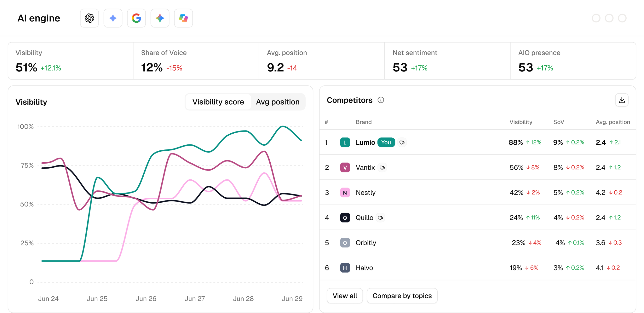This screenshot has height=313, width=644.
Task: Sort by Visibility column header
Action: click(521, 122)
